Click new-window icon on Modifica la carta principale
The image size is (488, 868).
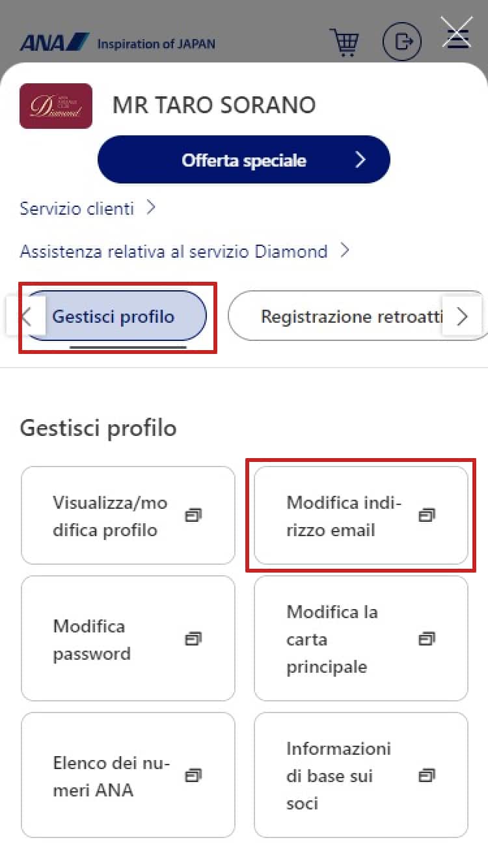[x=426, y=639]
